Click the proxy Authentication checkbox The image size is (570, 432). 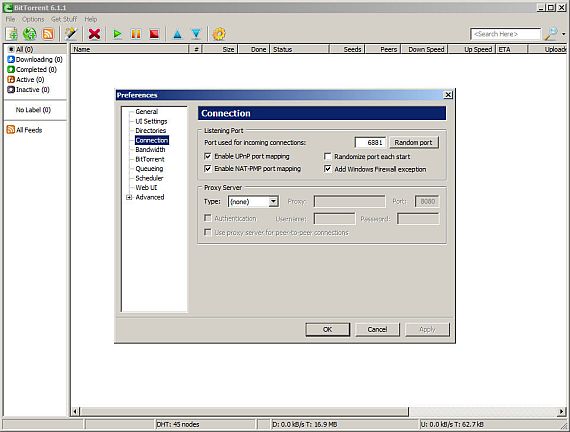(x=208, y=218)
